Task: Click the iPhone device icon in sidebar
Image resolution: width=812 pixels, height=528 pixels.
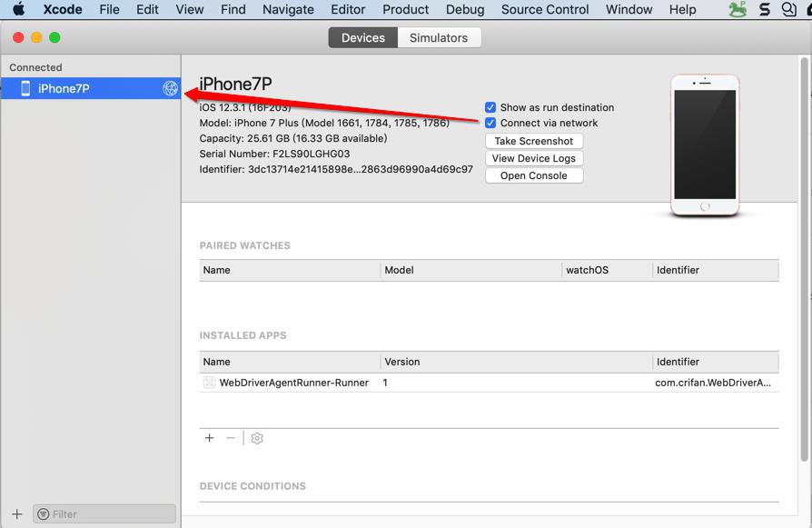Action: click(25, 88)
